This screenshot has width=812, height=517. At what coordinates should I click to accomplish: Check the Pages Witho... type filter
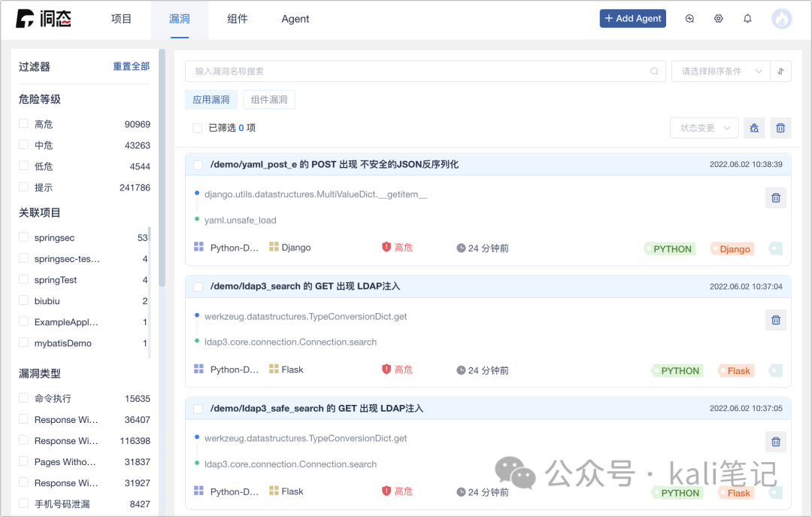[x=23, y=461]
